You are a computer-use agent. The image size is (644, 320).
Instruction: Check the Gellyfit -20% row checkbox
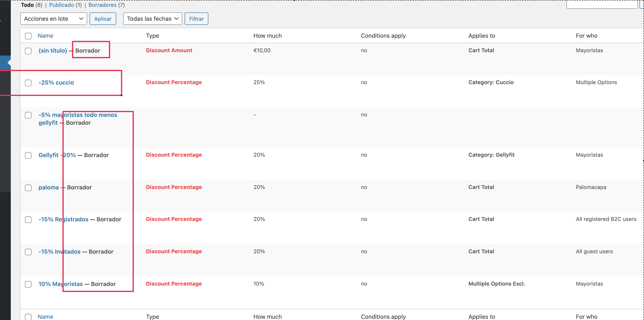28,155
